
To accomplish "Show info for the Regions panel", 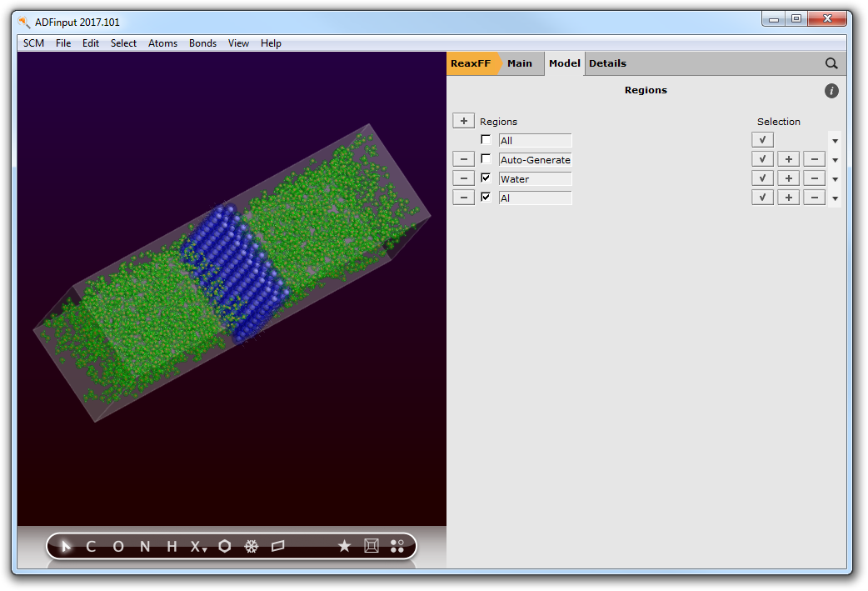I will (831, 91).
